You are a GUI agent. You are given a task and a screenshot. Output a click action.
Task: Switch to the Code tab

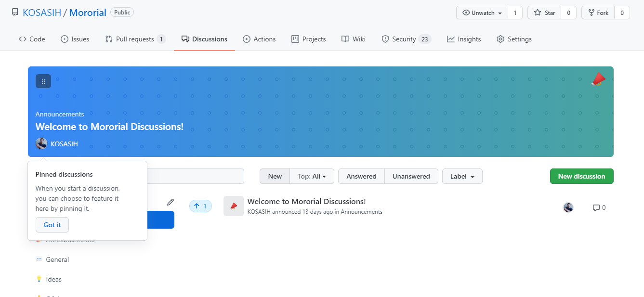coord(32,39)
